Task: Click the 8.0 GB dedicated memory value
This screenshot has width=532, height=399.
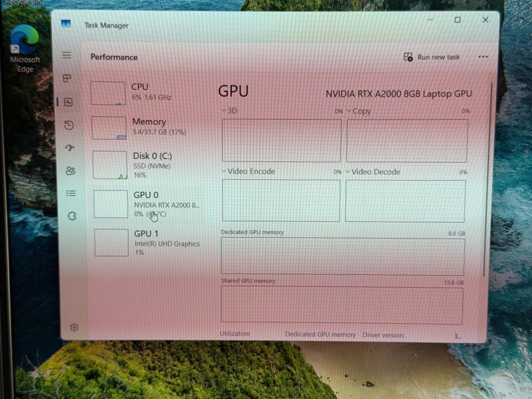Action: pos(457,233)
